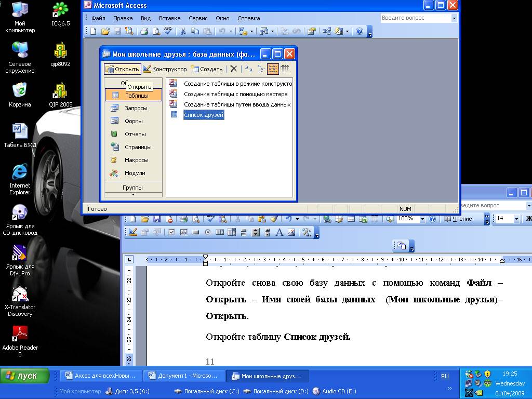
Task: Click Word Help icon near zoom box
Action: pyautogui.click(x=432, y=219)
